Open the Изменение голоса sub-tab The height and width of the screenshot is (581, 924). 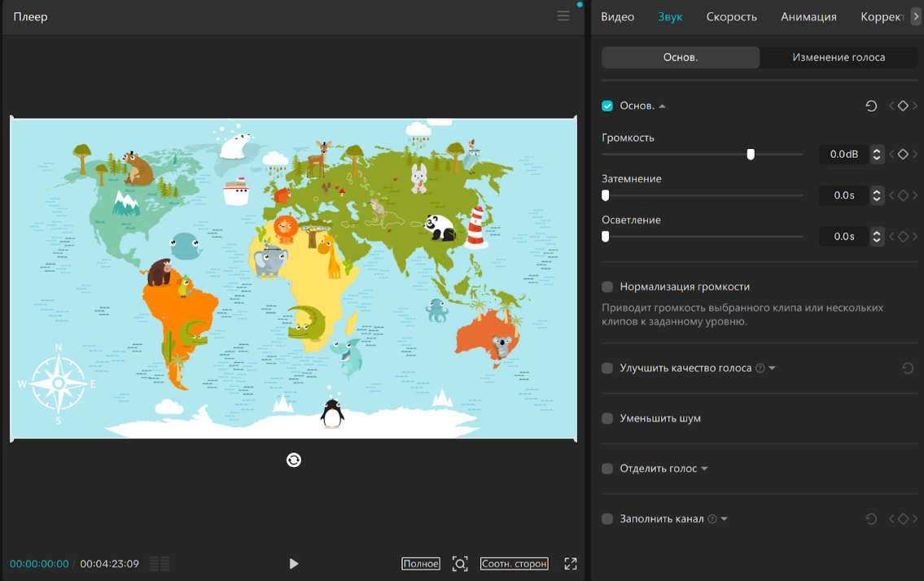[839, 58]
